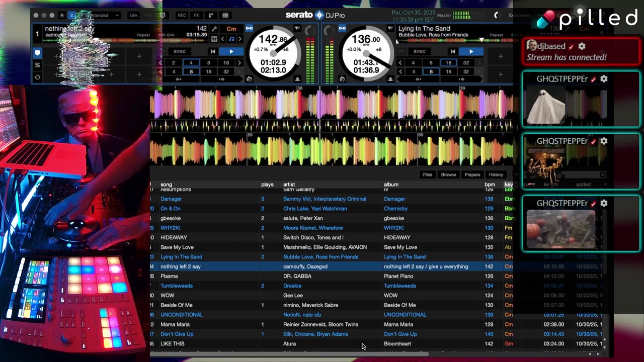
Task: Adjust the master output level knob
Action: pos(497,16)
